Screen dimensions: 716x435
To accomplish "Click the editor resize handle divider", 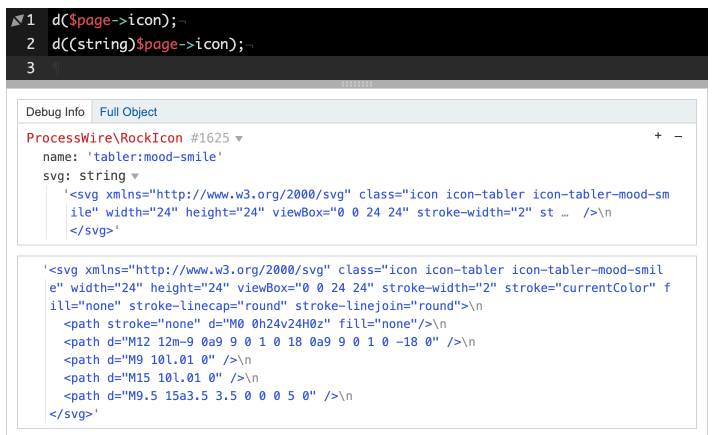I will pyautogui.click(x=357, y=84).
